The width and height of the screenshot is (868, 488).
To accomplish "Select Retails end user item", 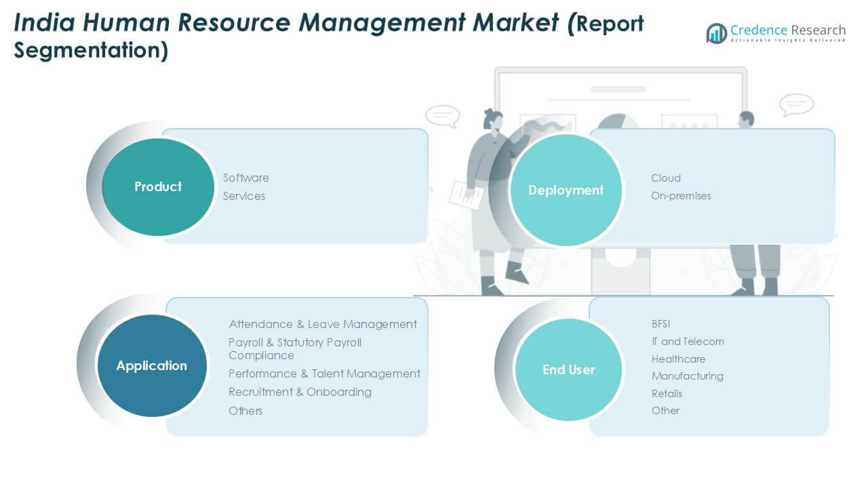I will pos(667,393).
